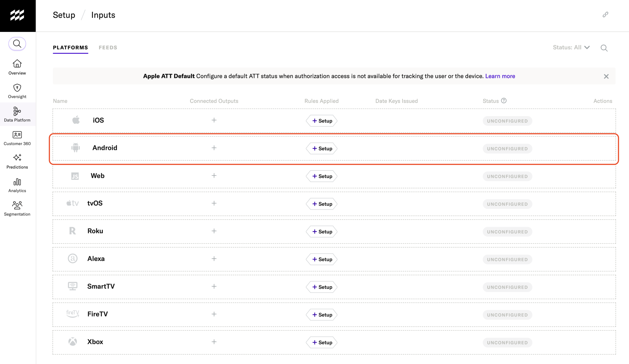Click the Unconfigured status badge for Roku

click(507, 232)
